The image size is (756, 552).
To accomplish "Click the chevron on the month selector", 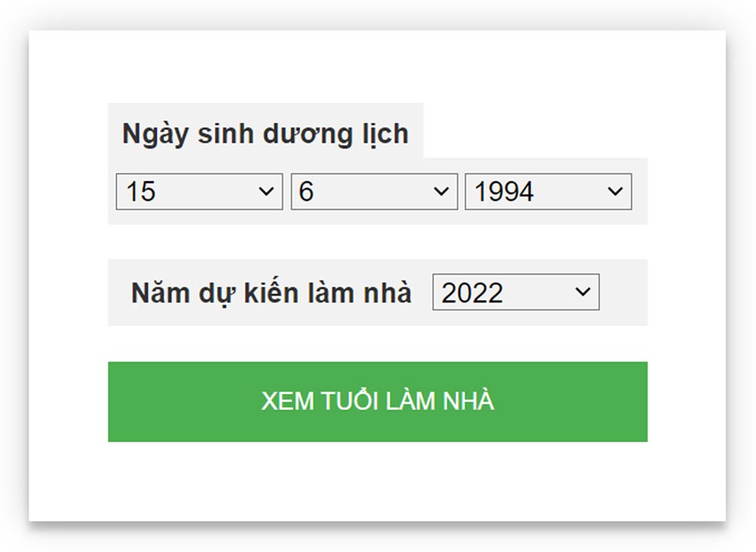I will [441, 192].
